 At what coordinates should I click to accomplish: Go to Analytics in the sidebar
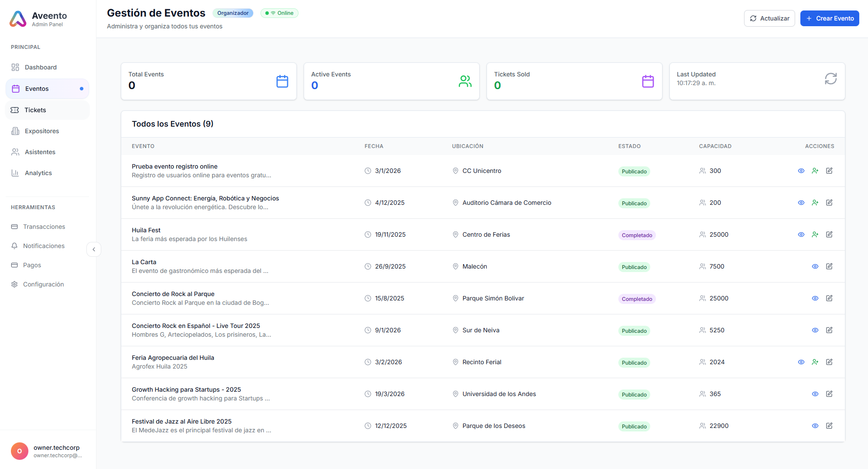(x=38, y=173)
